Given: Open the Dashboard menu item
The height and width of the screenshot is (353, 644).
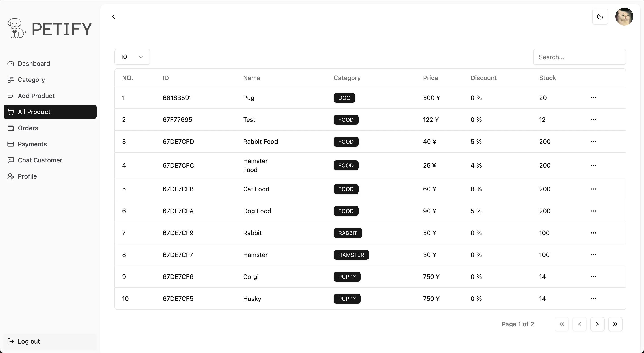Looking at the screenshot, I should tap(34, 64).
